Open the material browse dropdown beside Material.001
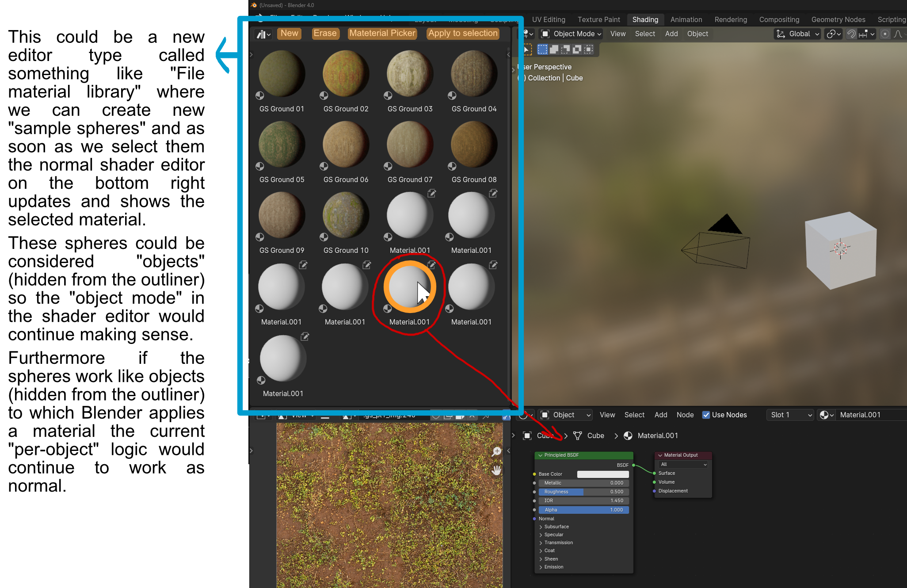The width and height of the screenshot is (907, 588). pyautogui.click(x=826, y=415)
